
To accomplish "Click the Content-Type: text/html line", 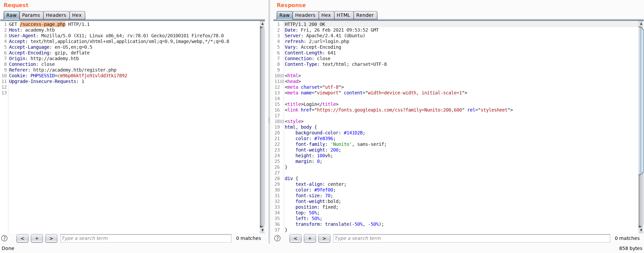I will click(x=336, y=64).
